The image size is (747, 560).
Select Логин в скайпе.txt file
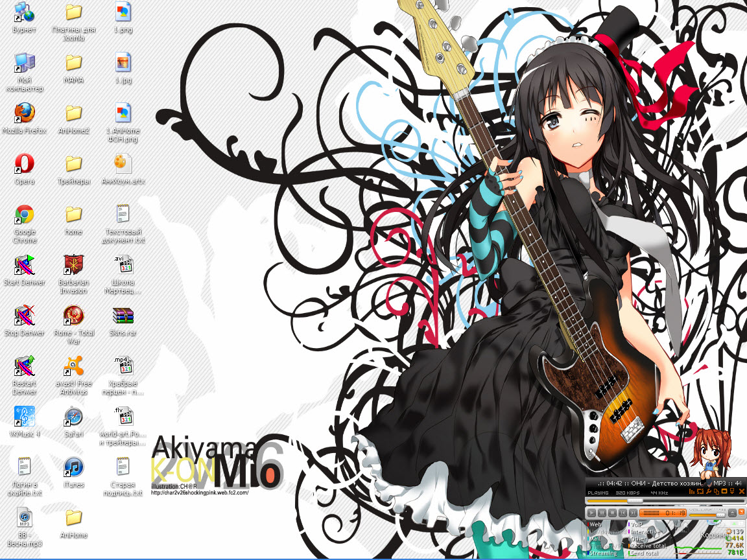click(24, 476)
